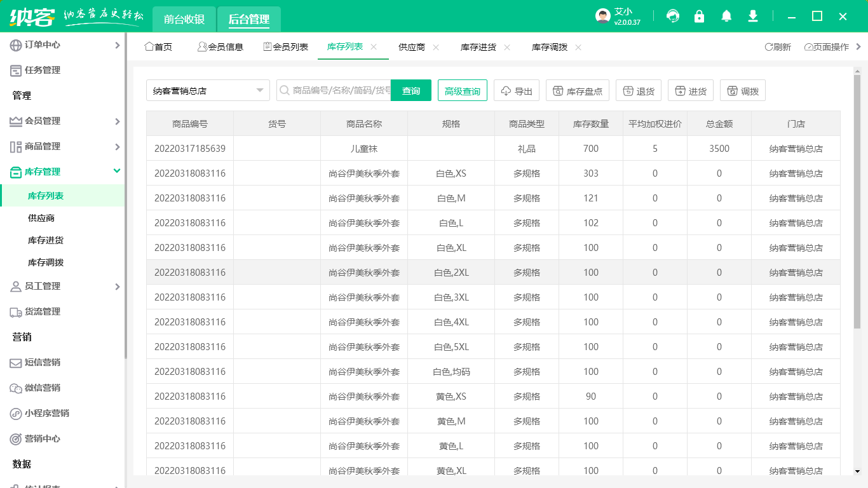Click the download icon in title bar
Viewport: 868px width, 488px height.
[752, 16]
